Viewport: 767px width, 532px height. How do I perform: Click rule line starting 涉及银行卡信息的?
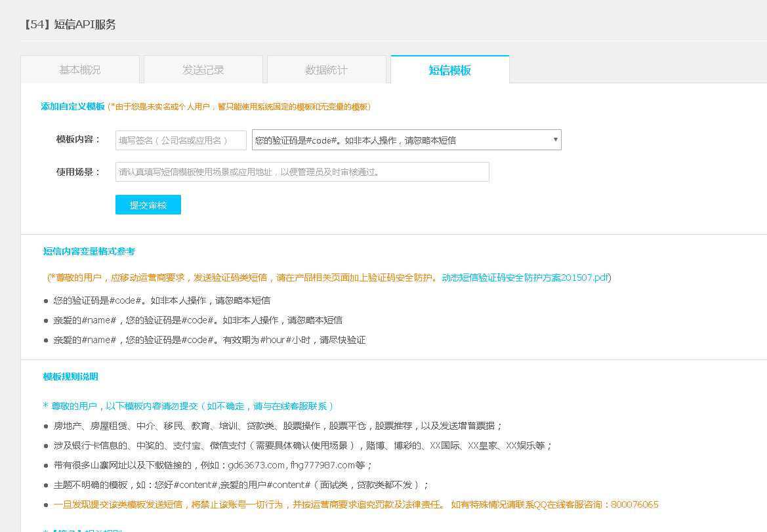coord(302,445)
